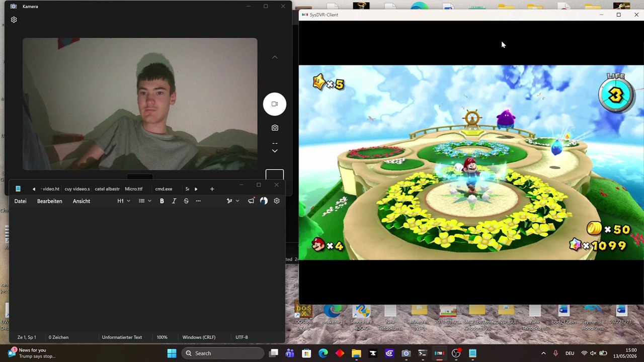
Task: Open Notepad taskbar icon
Action: 472,353
